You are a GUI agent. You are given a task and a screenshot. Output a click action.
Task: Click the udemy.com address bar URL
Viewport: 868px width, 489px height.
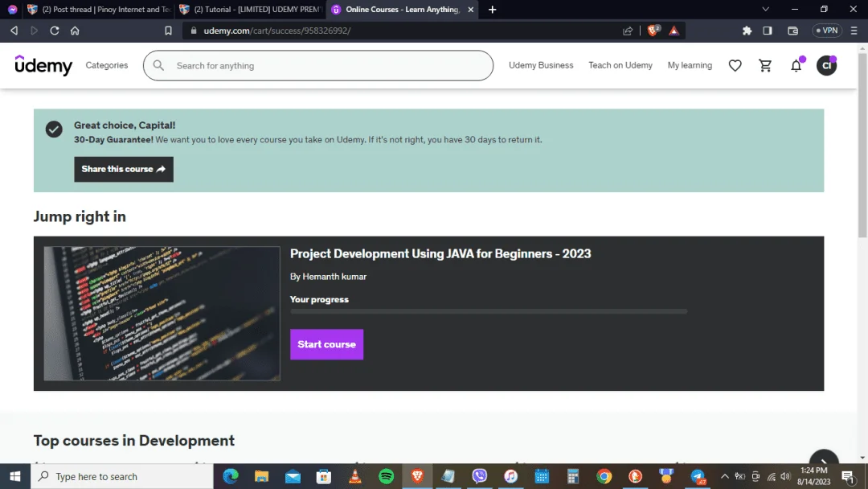coord(277,31)
